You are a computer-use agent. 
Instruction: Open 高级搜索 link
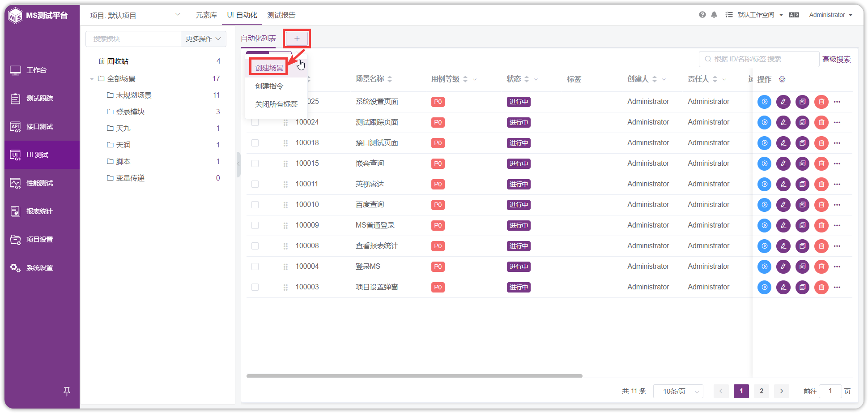tap(836, 59)
